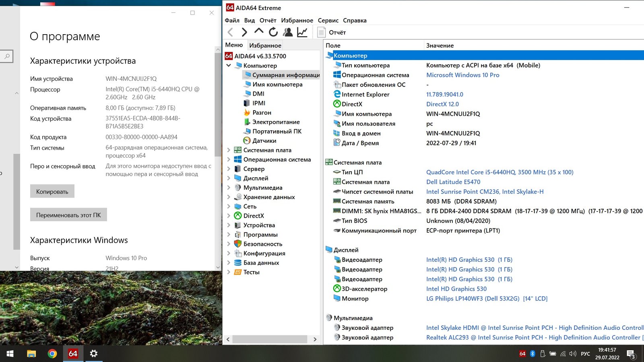Screen dimensions: 644x362
Task: Click the Разгон flame icon in tree
Action: [247, 113]
